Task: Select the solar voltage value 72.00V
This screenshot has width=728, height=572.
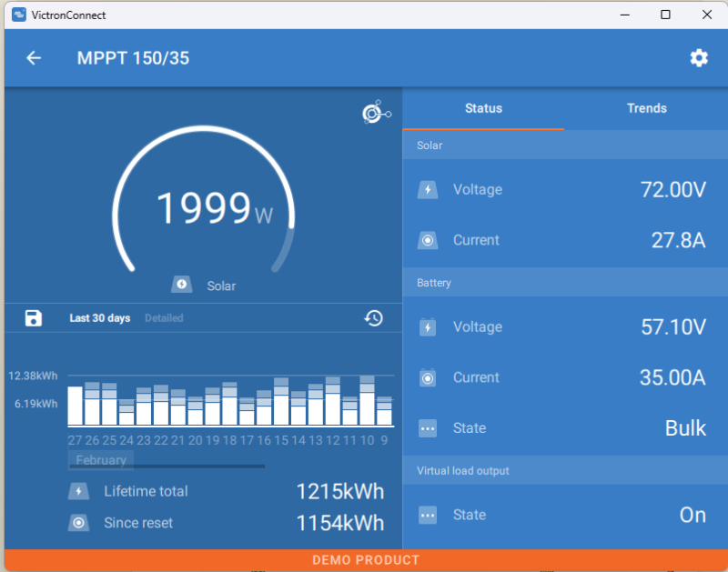Action: click(673, 190)
